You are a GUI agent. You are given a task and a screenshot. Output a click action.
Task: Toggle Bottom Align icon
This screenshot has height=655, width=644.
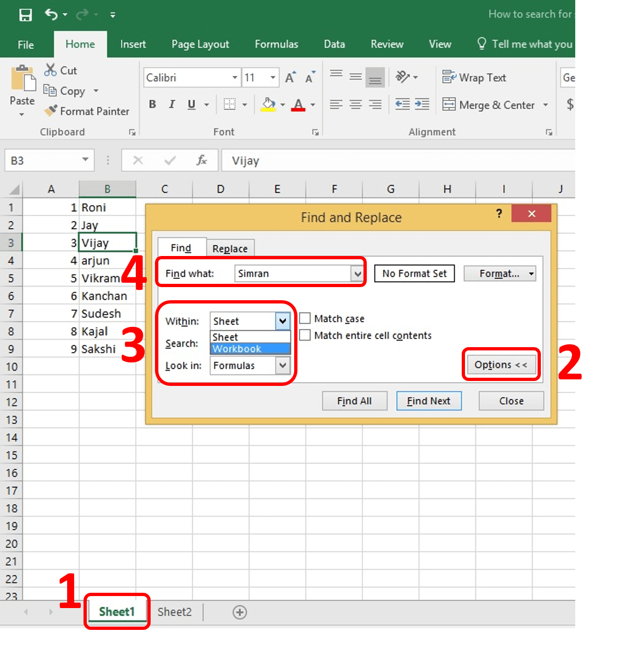point(375,78)
